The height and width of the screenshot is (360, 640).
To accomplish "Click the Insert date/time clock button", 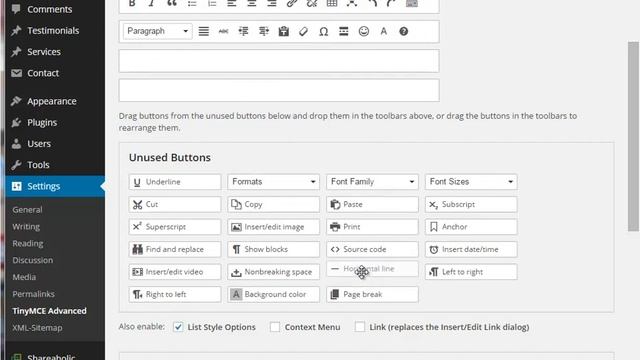I will (x=471, y=249).
